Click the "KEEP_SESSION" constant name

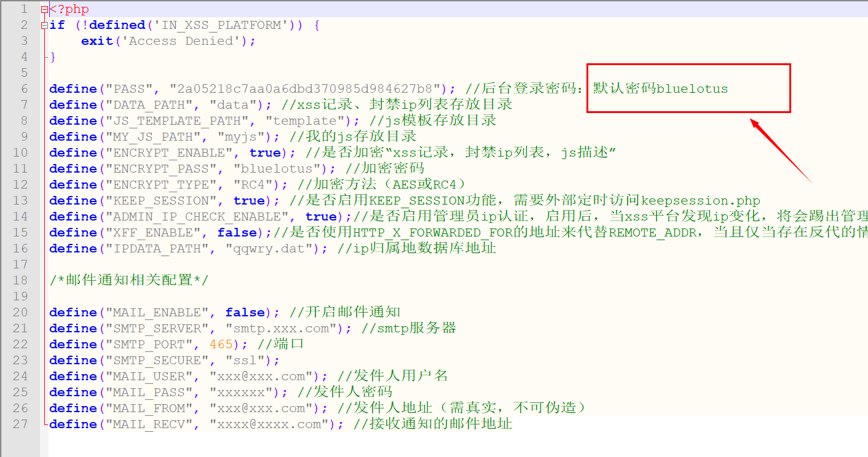click(x=162, y=201)
